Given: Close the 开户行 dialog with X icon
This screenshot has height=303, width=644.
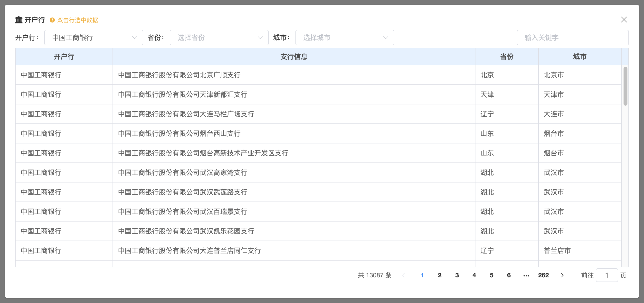Looking at the screenshot, I should point(624,20).
